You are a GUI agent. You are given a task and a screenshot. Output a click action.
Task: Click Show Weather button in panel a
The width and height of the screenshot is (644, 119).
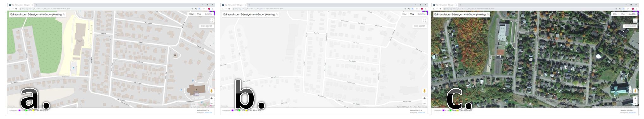pos(207,26)
